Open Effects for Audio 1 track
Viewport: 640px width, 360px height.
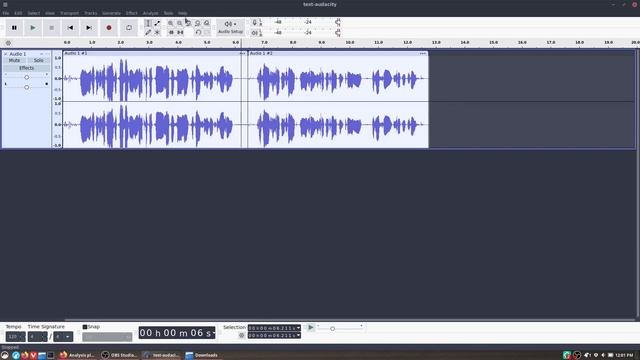(x=27, y=68)
